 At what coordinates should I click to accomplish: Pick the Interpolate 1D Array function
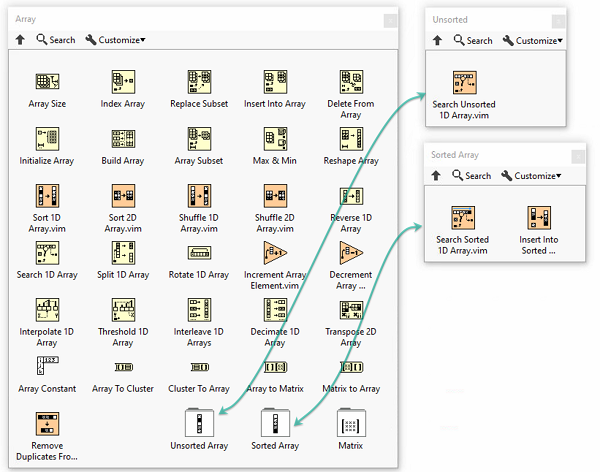click(47, 310)
